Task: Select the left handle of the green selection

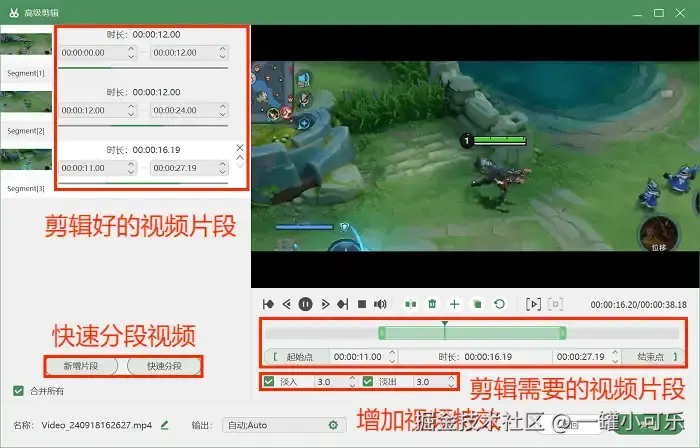Action: click(x=382, y=333)
